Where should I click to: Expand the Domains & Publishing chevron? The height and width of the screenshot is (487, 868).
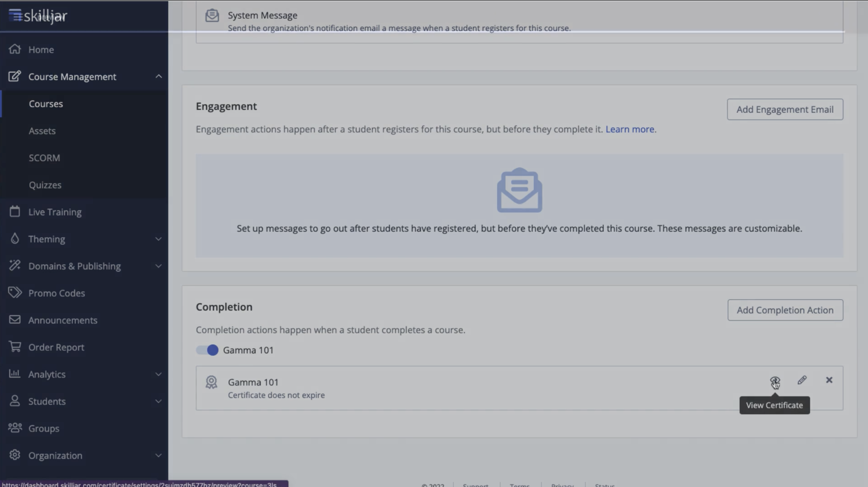point(158,266)
